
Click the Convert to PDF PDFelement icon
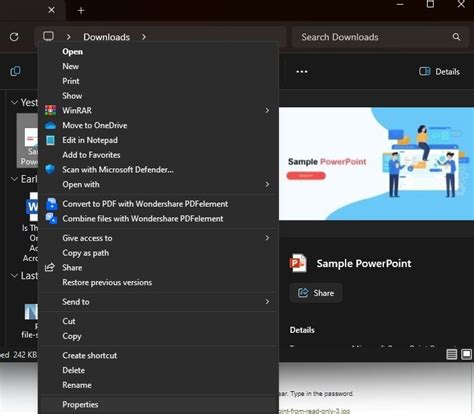click(x=51, y=204)
